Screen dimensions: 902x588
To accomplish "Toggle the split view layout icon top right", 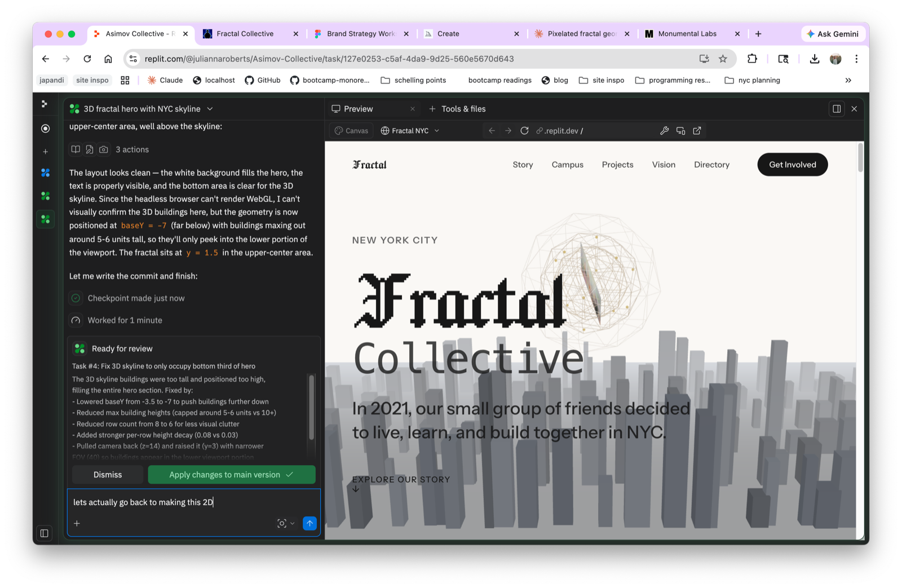I will 837,108.
